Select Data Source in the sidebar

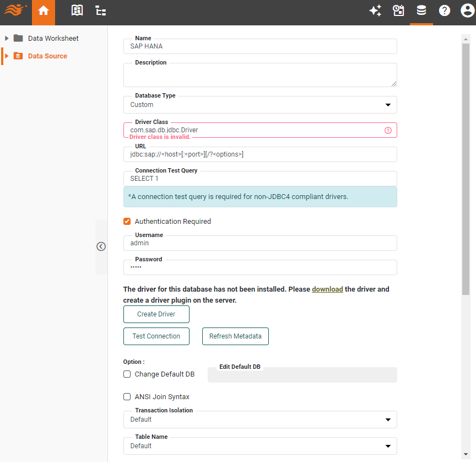pyautogui.click(x=48, y=56)
